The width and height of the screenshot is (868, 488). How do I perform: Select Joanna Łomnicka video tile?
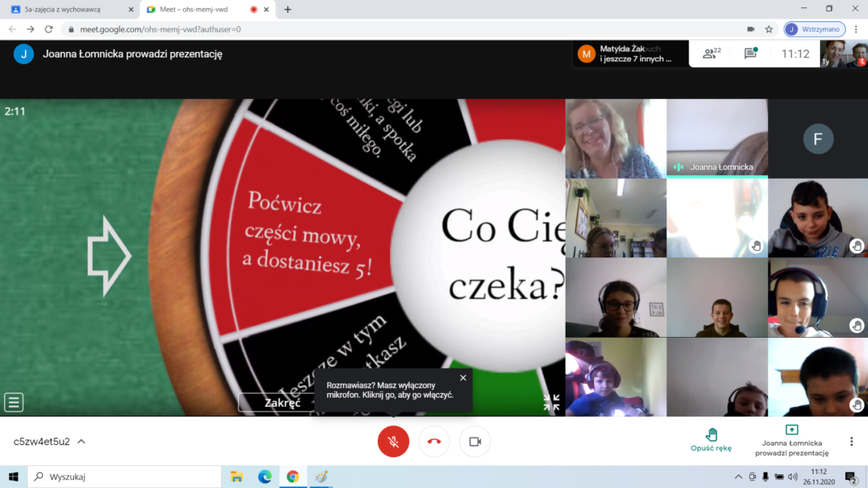click(717, 138)
